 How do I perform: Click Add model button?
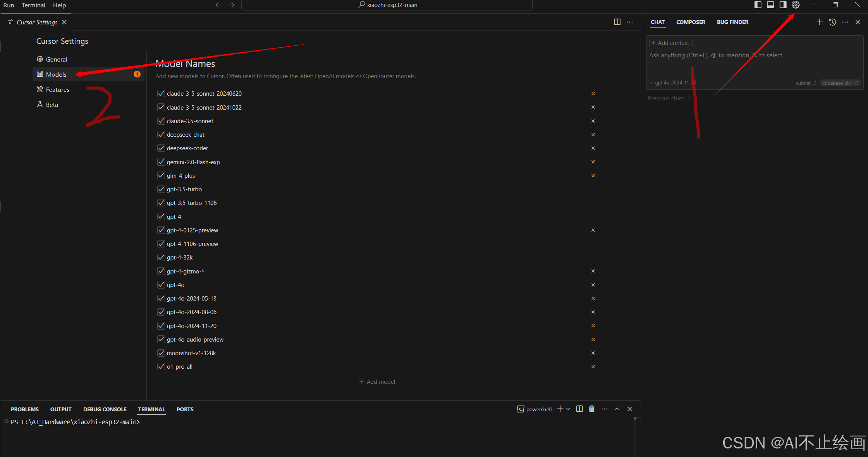point(377,382)
